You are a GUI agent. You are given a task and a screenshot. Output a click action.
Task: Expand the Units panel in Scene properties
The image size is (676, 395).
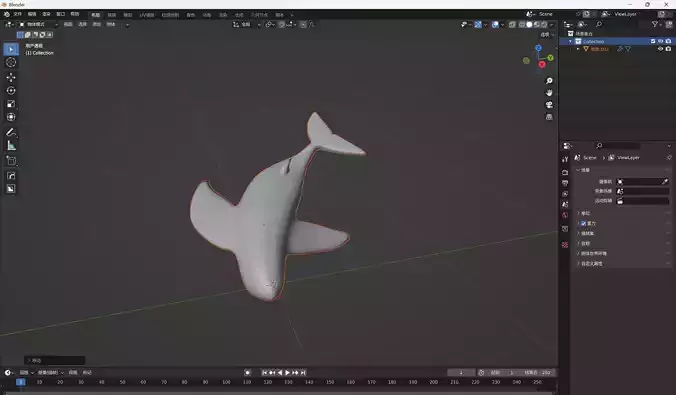click(584, 213)
